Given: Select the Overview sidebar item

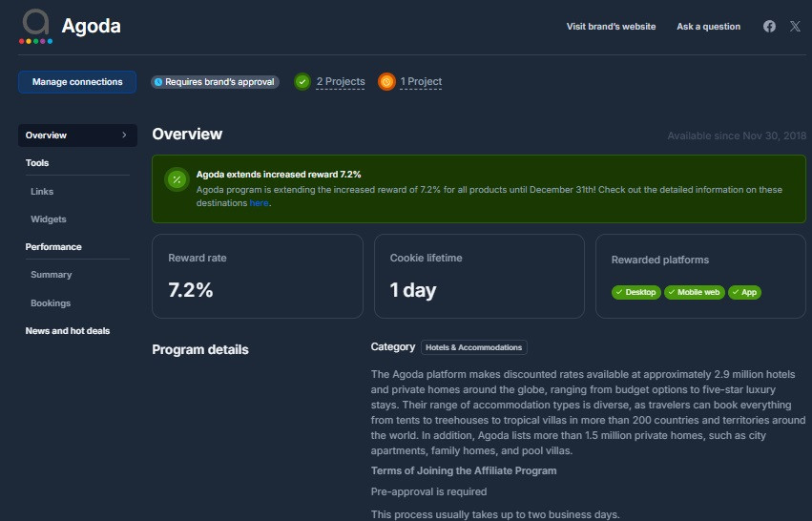Looking at the screenshot, I should tap(77, 135).
